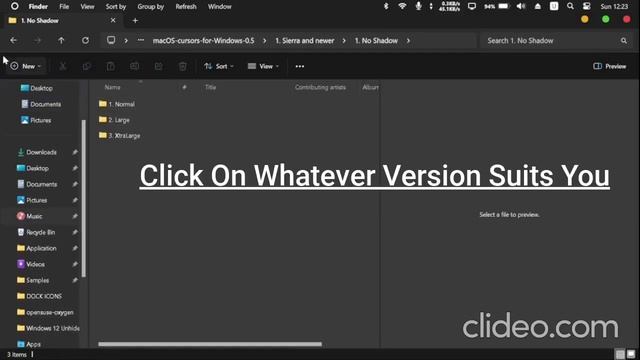
Task: Open Recycle Bin in the sidebar
Action: tap(36, 232)
